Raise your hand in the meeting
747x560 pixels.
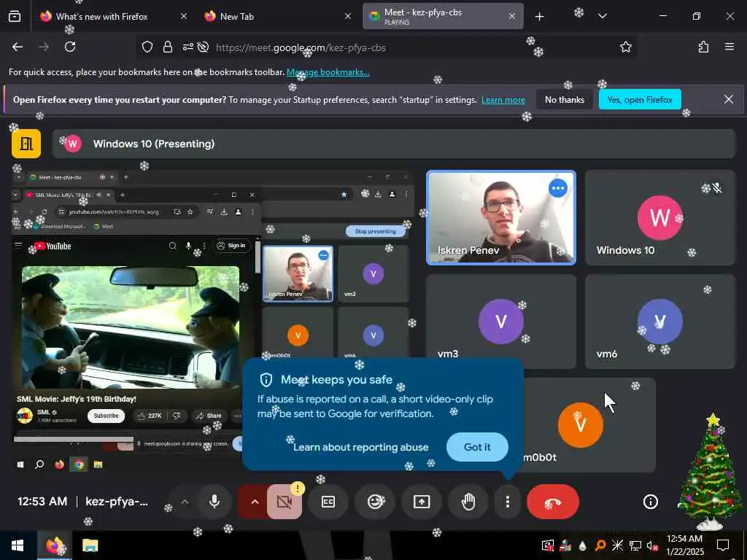click(468, 502)
